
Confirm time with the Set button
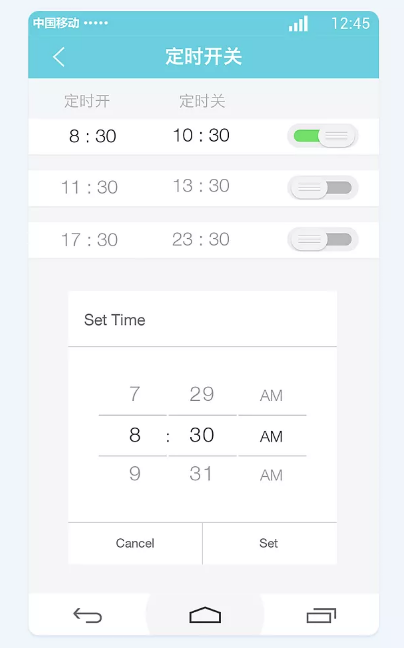(269, 543)
